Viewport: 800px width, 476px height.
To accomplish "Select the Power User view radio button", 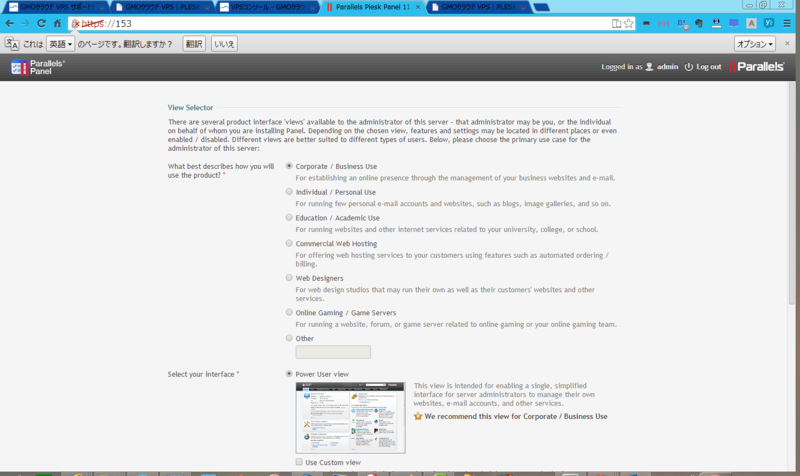I will (x=289, y=373).
